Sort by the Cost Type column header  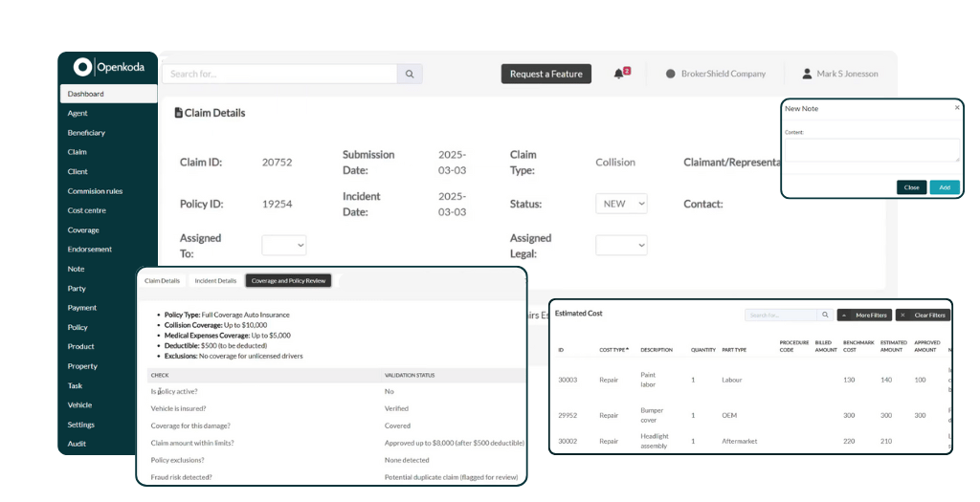(x=613, y=349)
